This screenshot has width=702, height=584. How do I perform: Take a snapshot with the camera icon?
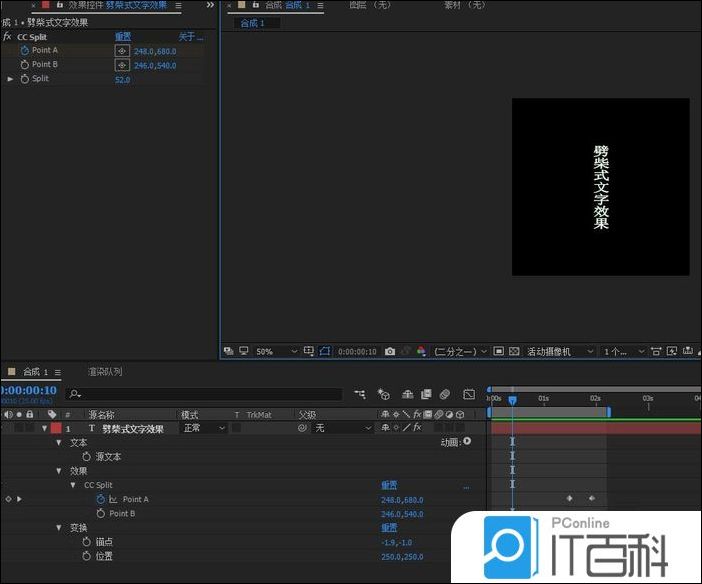pos(390,352)
